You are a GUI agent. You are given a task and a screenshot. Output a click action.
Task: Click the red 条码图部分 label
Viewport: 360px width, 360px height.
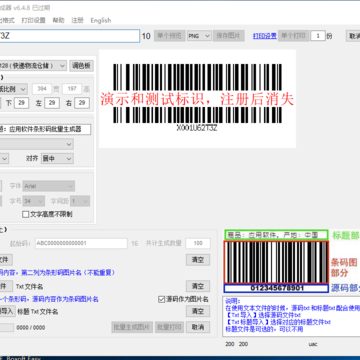[344, 267]
